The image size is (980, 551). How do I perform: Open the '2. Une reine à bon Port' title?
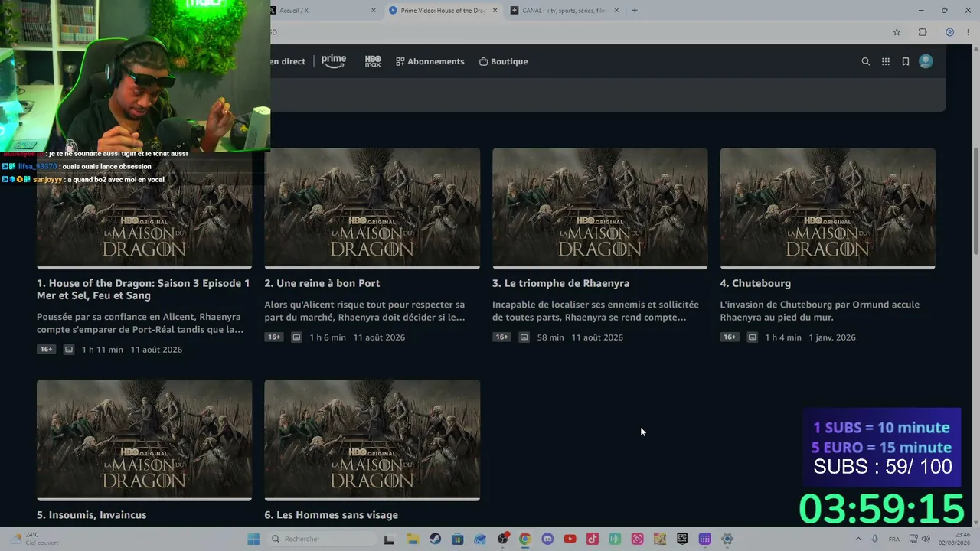322,283
